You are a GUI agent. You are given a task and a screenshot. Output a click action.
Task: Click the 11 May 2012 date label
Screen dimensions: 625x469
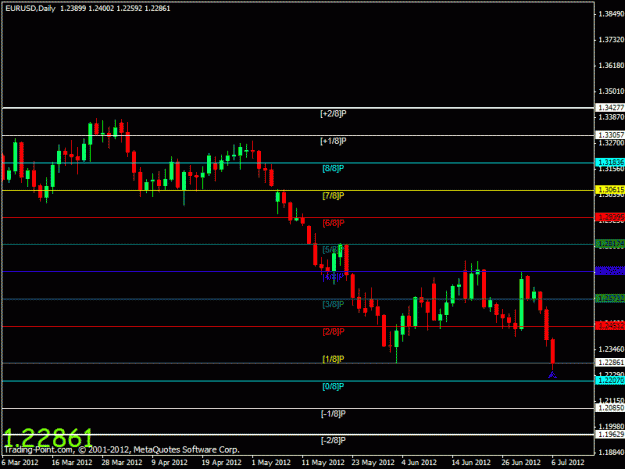323,462
